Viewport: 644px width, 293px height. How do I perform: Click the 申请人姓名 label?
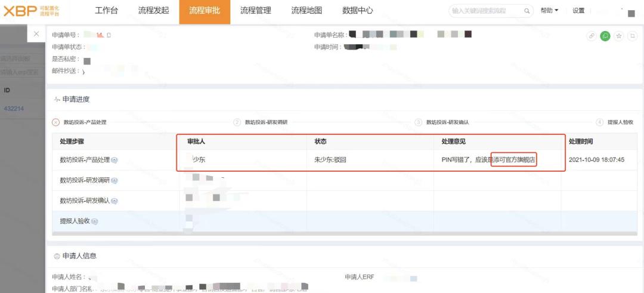coord(69,277)
